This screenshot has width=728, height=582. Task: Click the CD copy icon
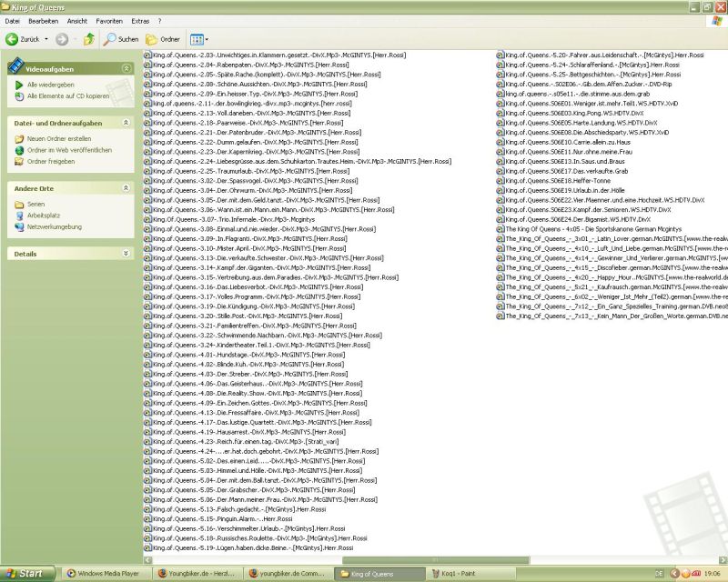coord(19,96)
